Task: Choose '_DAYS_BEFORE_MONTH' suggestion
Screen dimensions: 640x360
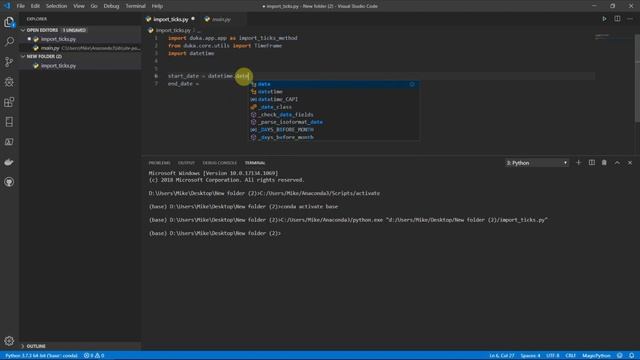Action: coord(334,130)
